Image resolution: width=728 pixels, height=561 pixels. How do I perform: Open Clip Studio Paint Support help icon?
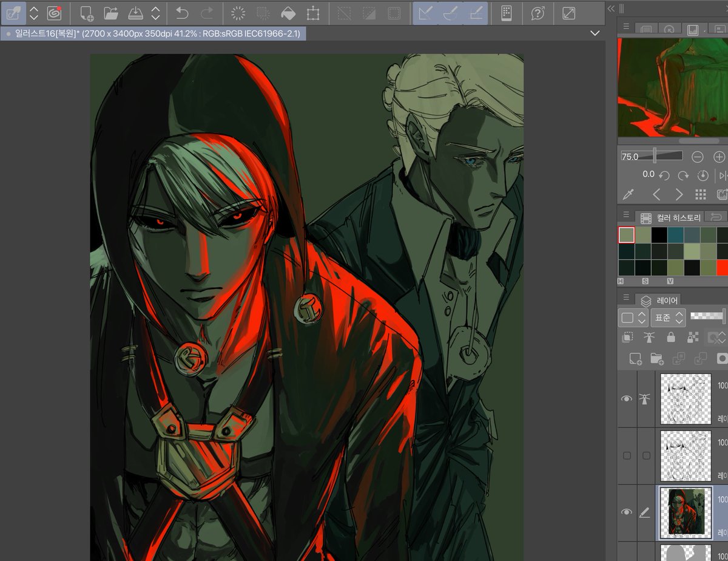[538, 13]
